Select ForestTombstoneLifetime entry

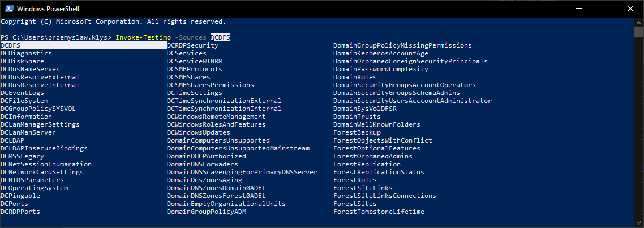378,212
